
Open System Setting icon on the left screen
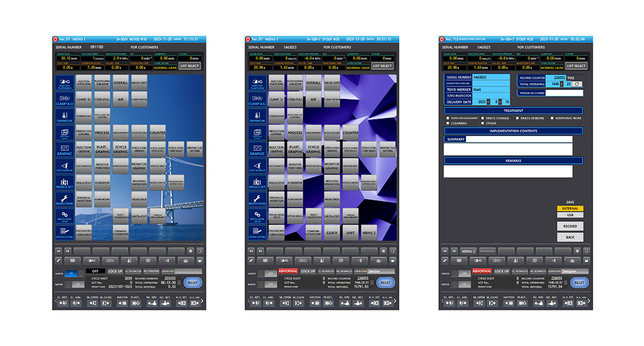[x=64, y=233]
